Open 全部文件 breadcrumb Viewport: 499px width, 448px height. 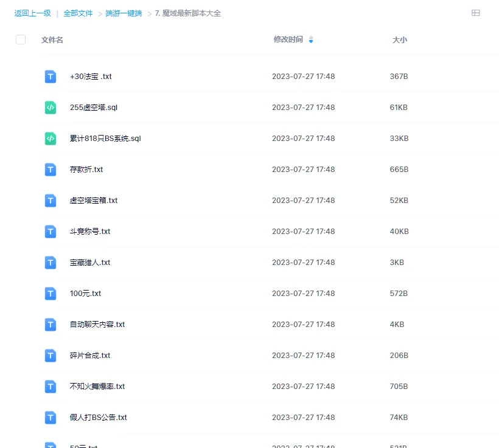click(78, 13)
